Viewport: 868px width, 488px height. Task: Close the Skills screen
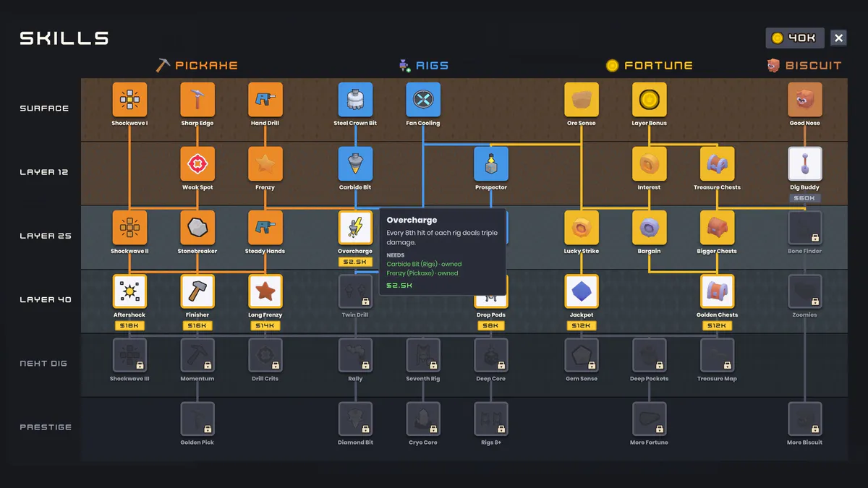(838, 38)
